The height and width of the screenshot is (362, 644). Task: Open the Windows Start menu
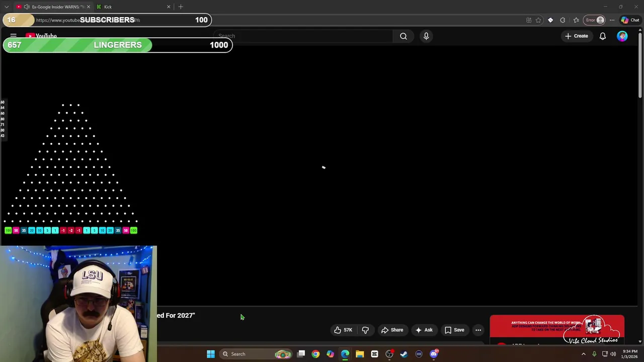point(211,354)
